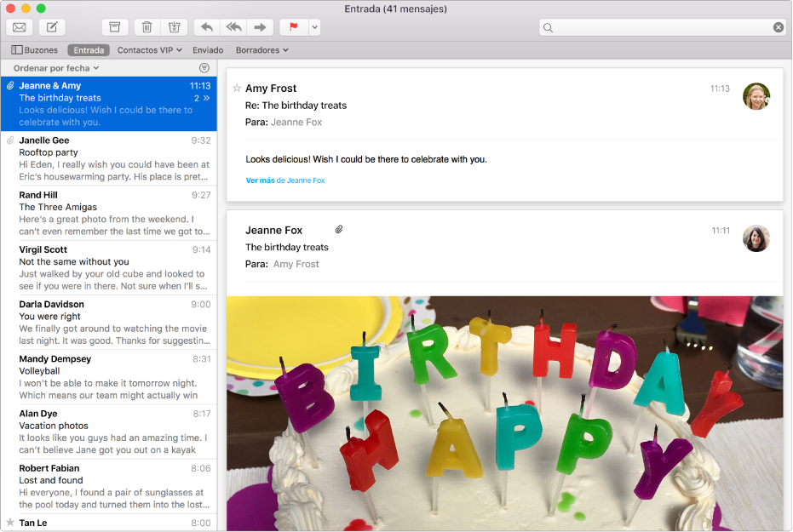Show the mailbox sidebar via Buzones
793x532 pixels.
coord(34,49)
